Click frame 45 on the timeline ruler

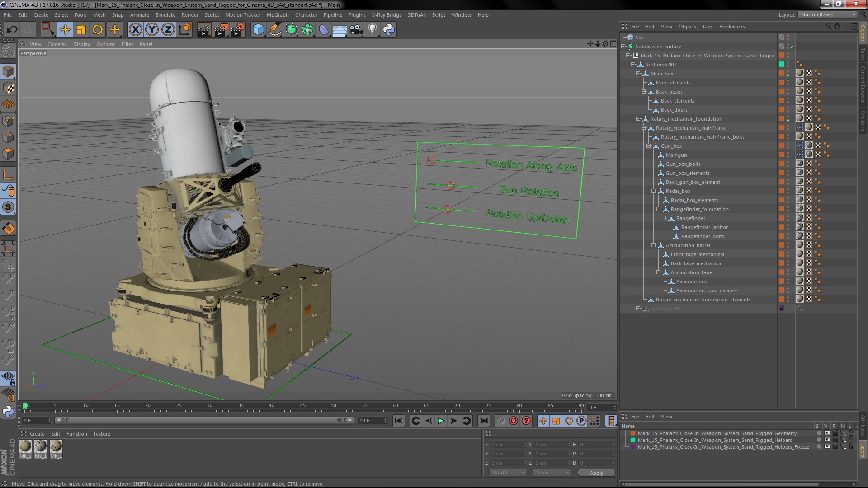click(x=302, y=406)
